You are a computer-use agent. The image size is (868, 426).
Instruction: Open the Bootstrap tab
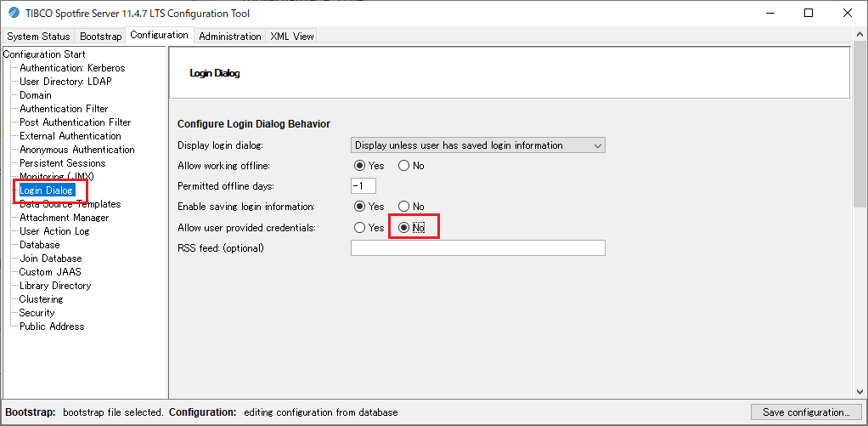100,36
